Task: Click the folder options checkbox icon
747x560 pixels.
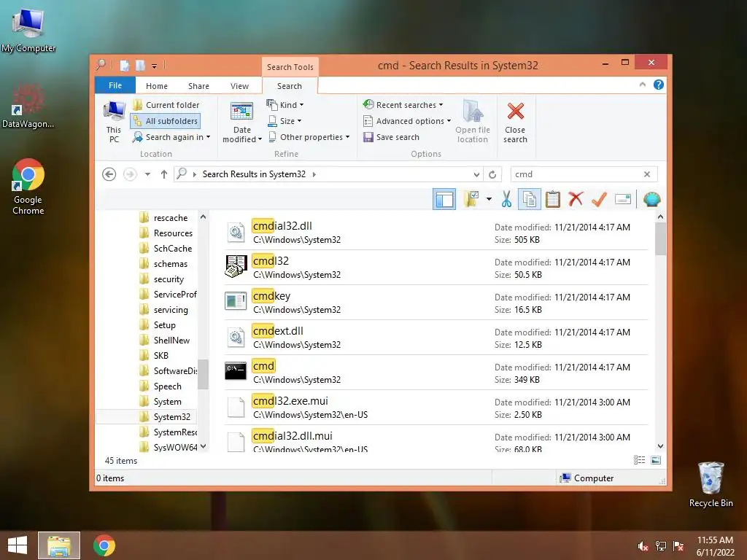Action: coord(471,200)
